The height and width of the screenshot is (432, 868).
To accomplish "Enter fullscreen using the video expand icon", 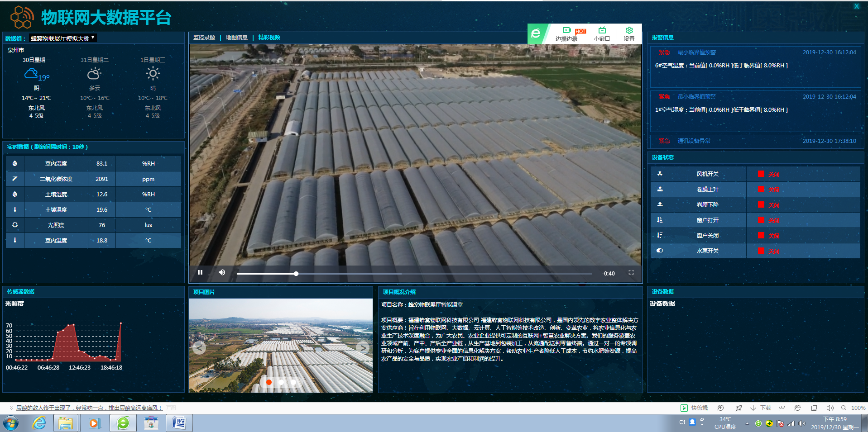I will point(631,272).
